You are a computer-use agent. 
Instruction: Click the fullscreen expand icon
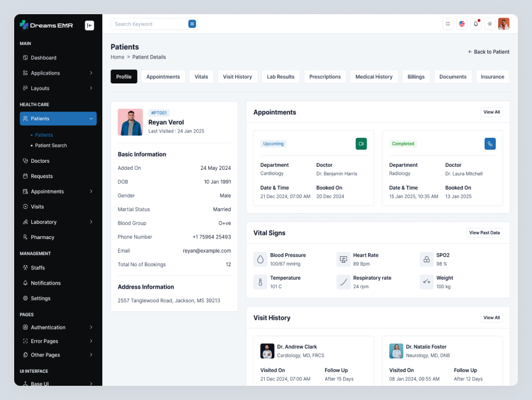[x=447, y=24]
